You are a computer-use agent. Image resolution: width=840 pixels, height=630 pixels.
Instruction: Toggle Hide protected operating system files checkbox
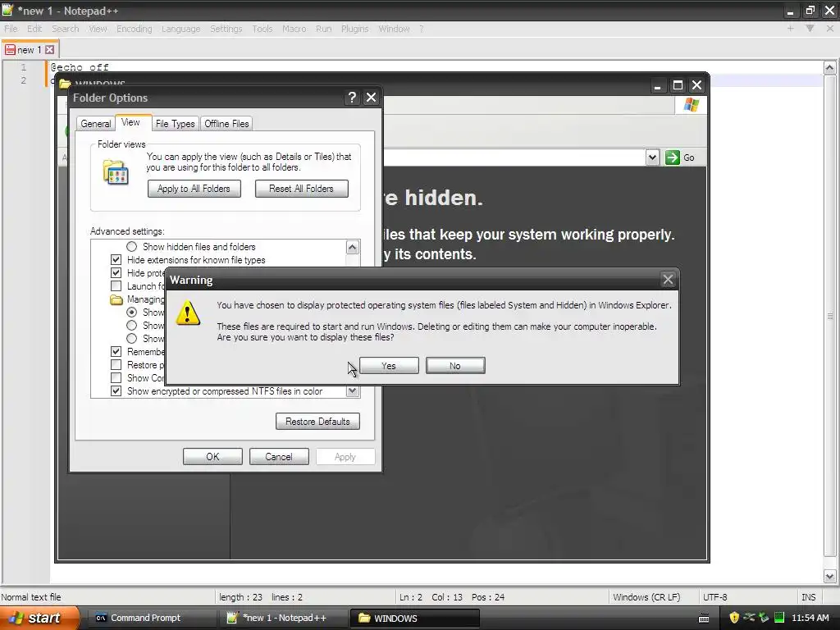point(116,273)
